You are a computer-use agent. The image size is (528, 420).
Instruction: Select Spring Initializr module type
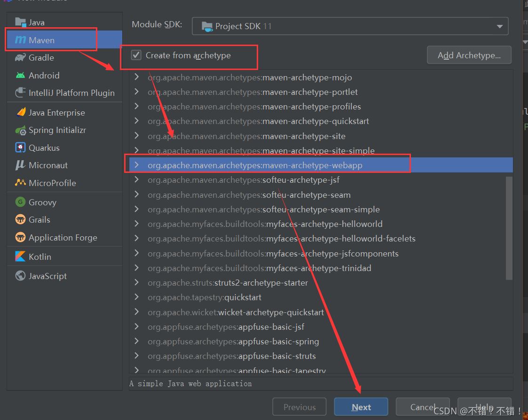(x=64, y=130)
